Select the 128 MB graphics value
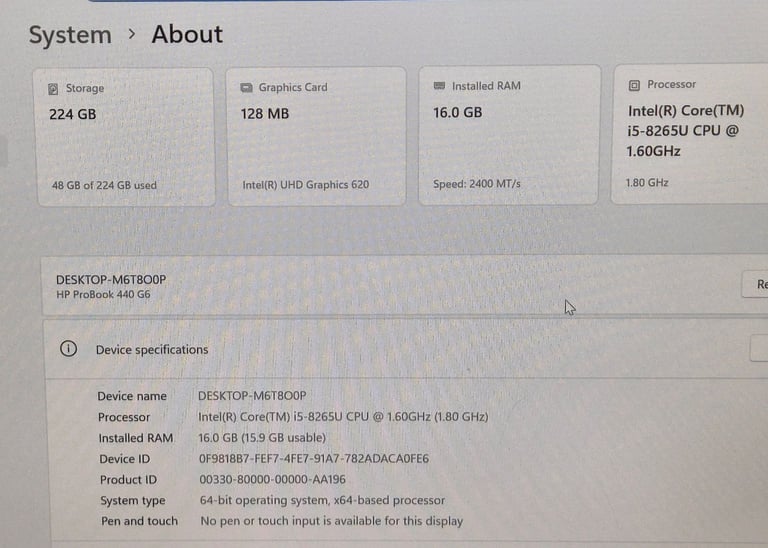Viewport: 768px width, 548px height. coord(264,114)
